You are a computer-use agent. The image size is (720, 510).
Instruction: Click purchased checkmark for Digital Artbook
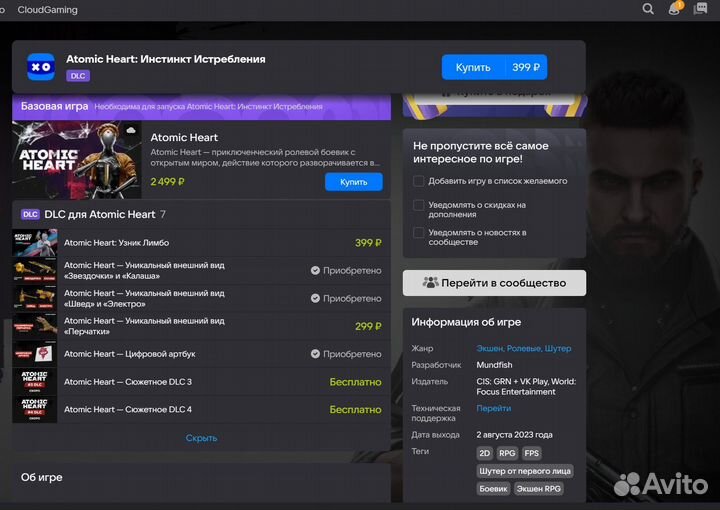(x=315, y=354)
